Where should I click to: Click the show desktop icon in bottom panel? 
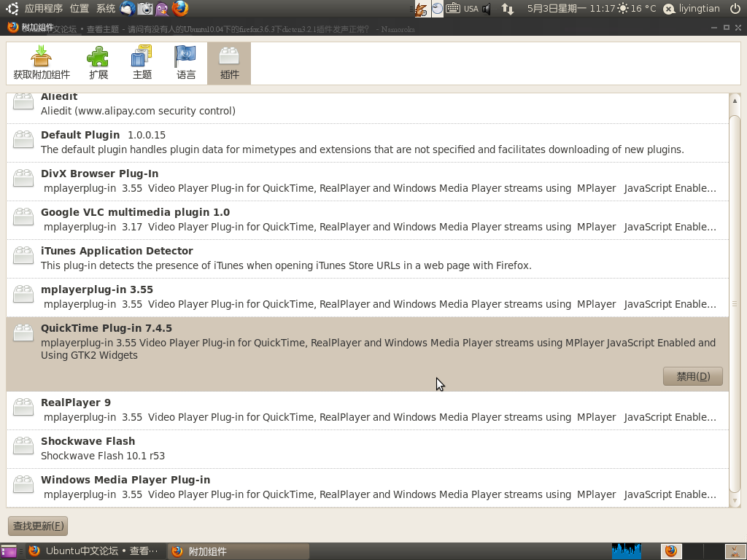click(x=9, y=551)
